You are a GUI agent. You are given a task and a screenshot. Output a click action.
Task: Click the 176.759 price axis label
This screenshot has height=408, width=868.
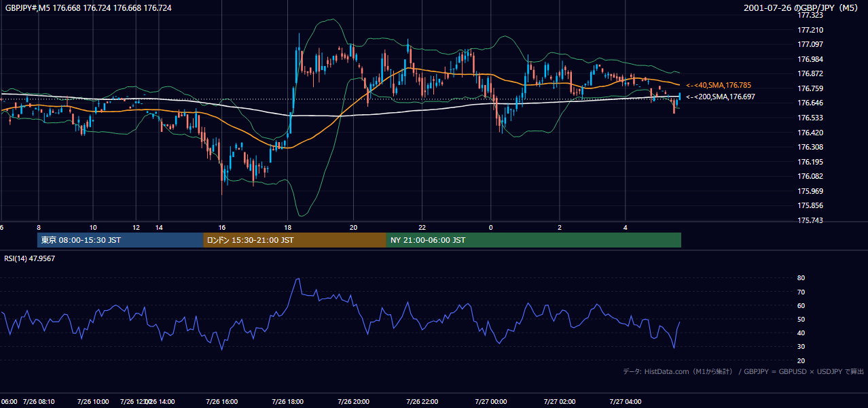[x=810, y=88]
